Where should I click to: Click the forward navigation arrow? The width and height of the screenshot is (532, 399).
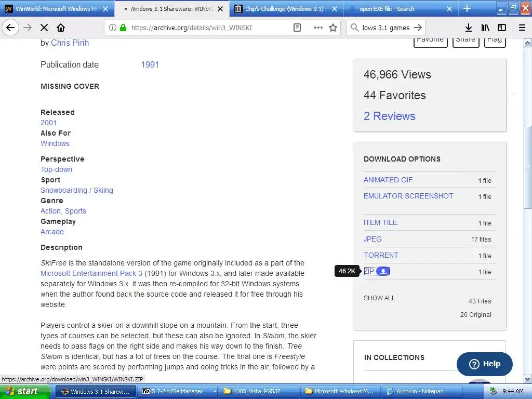click(28, 28)
